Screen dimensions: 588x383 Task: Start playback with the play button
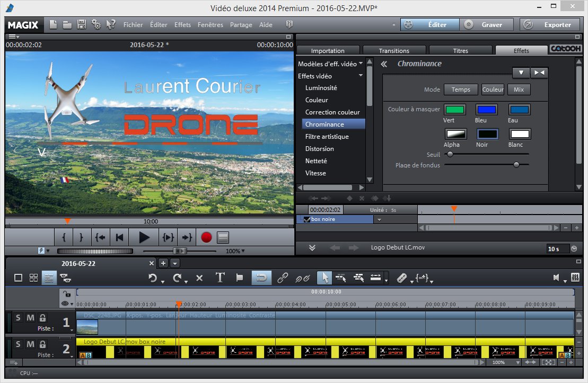pos(144,237)
